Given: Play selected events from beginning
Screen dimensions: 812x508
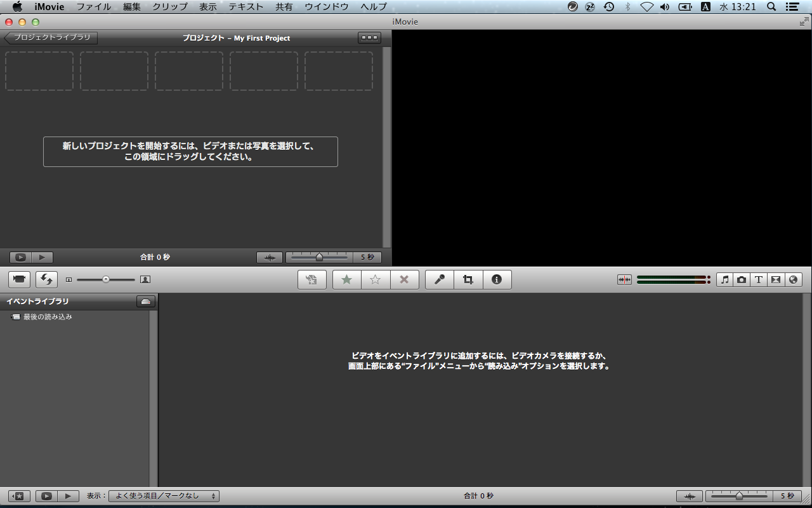Looking at the screenshot, I should click(x=69, y=496).
